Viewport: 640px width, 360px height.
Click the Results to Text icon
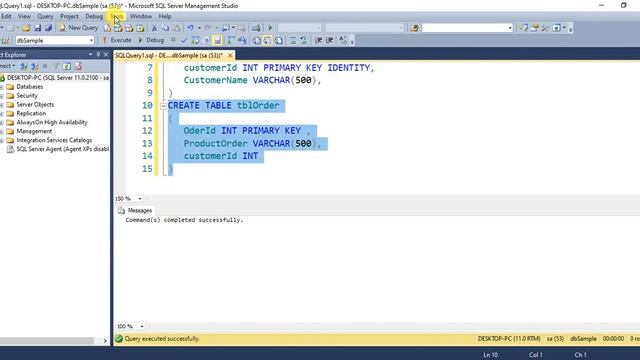click(257, 40)
